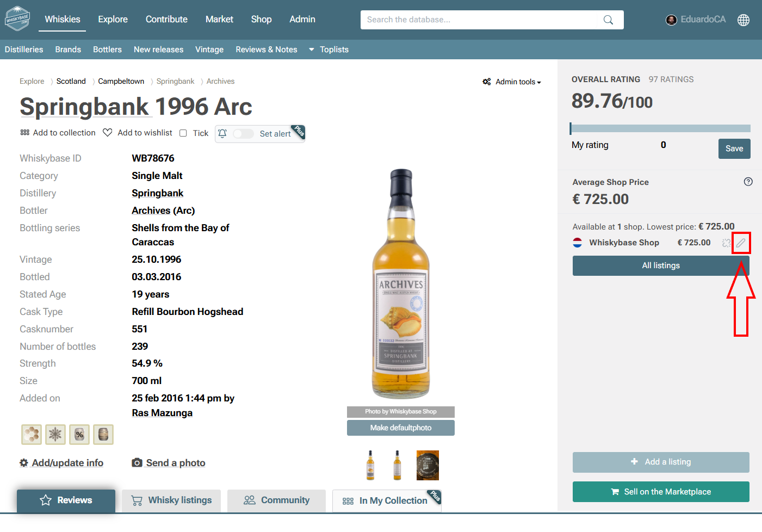This screenshot has height=532, width=762.
Task: Click the Send a photo link
Action: [176, 463]
